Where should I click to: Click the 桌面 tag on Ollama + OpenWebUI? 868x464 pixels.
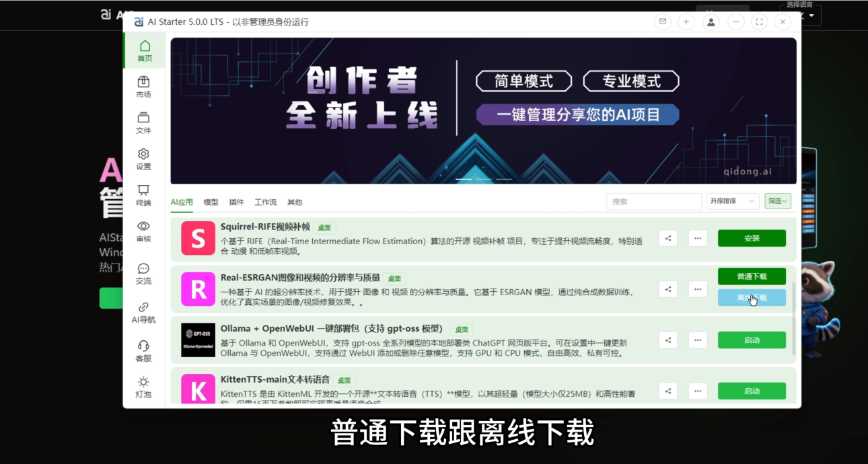click(462, 330)
